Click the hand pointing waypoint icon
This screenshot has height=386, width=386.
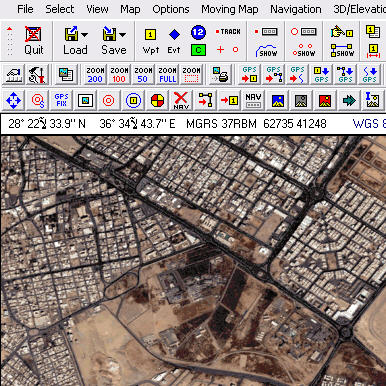pyautogui.click(x=342, y=32)
